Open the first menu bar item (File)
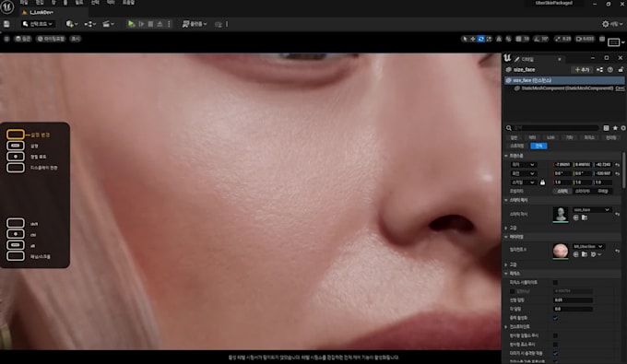Viewport: 627px width, 364px height. click(24, 3)
